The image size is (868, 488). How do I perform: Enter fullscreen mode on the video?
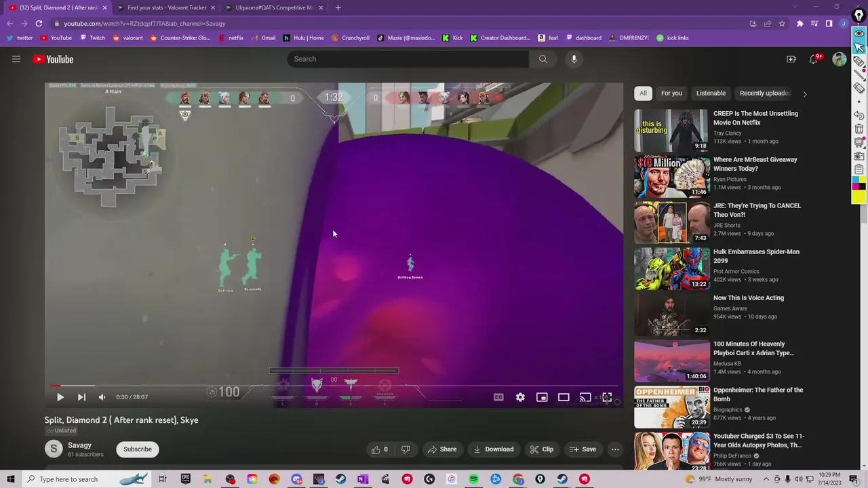(x=607, y=397)
